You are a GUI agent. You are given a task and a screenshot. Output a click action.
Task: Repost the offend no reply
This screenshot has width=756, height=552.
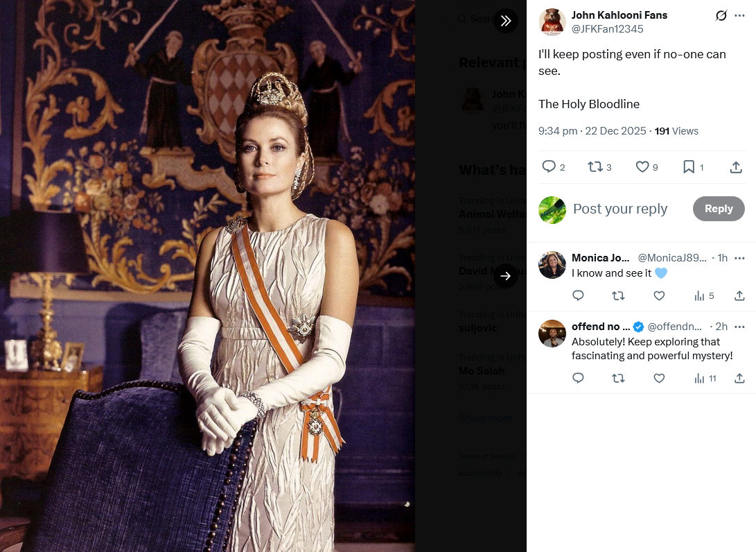618,378
